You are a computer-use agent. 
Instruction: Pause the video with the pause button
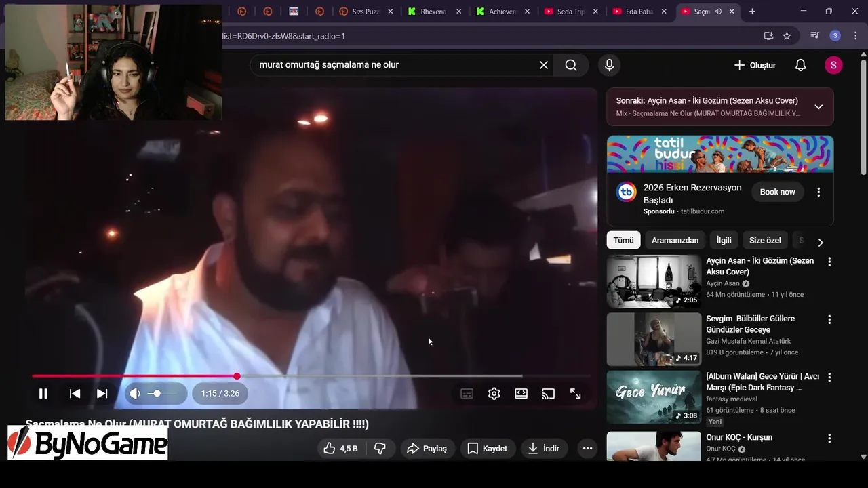[x=43, y=394]
